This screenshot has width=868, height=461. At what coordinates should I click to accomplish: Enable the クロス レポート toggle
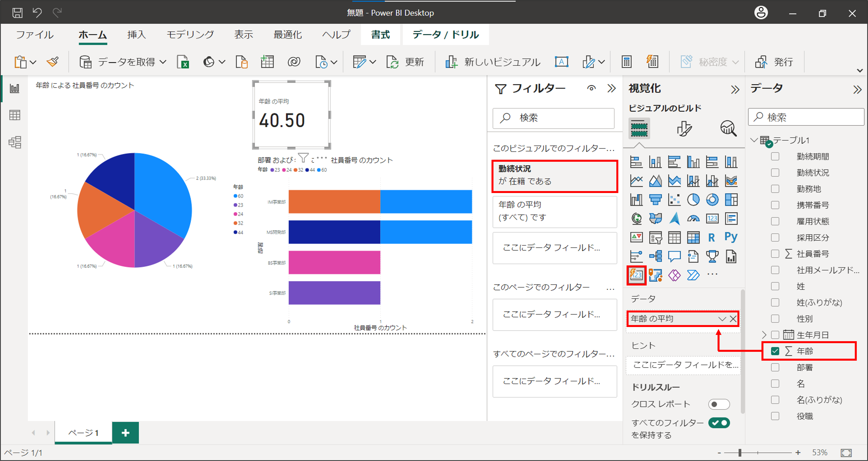coord(719,404)
